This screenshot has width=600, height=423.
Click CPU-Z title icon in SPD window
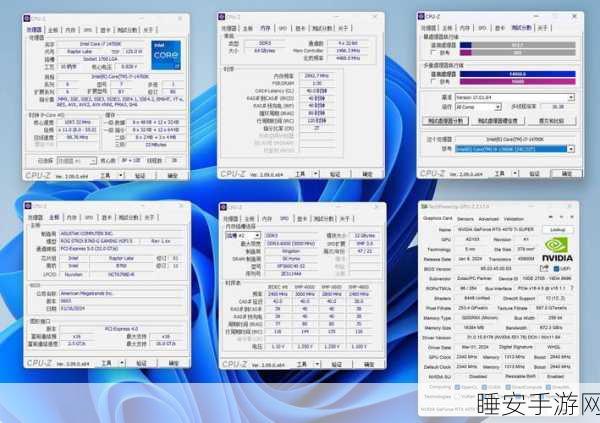tap(223, 207)
